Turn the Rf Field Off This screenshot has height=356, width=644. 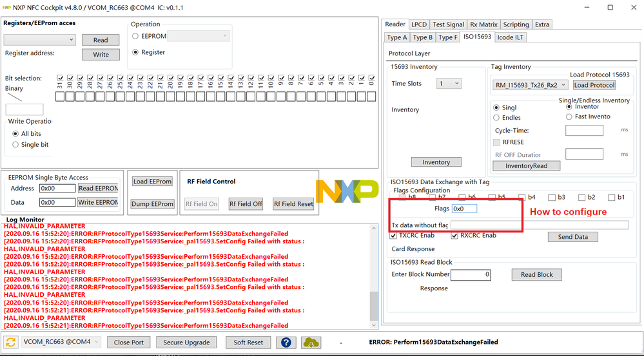(246, 204)
